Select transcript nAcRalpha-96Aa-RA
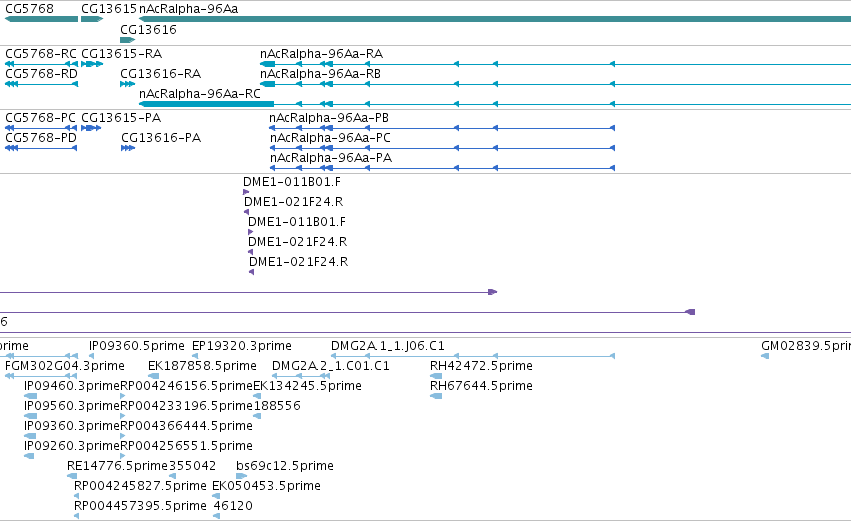The height and width of the screenshot is (521, 851). 321,54
